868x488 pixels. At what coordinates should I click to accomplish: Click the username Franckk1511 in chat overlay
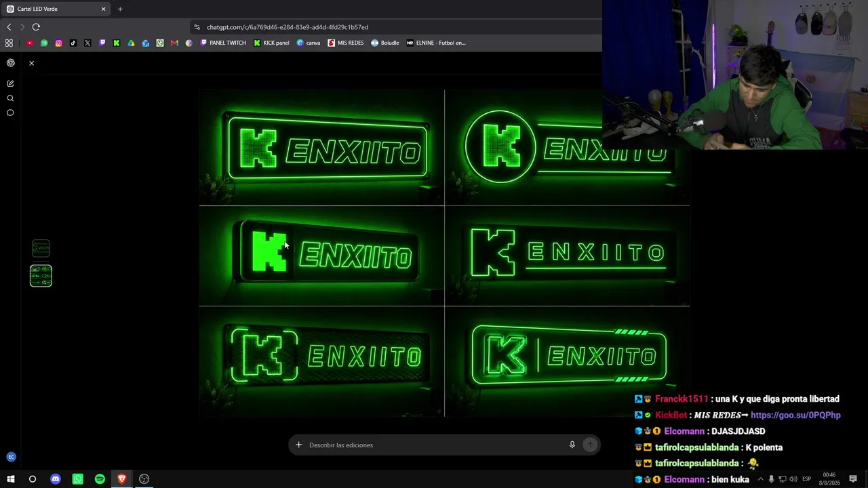[x=682, y=399]
